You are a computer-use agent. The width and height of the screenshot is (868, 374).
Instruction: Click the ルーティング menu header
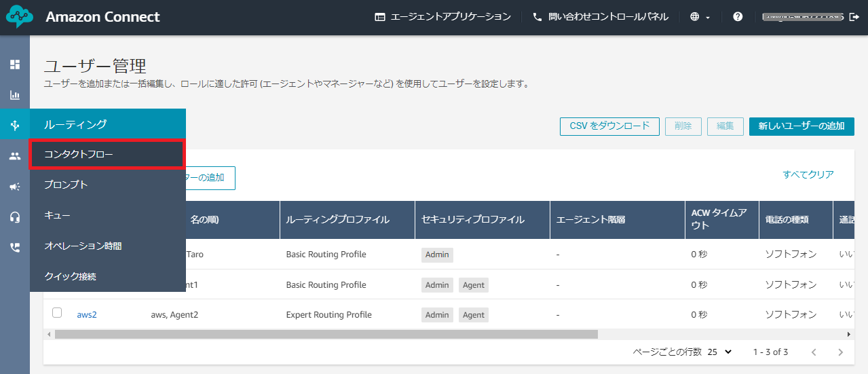pos(107,124)
